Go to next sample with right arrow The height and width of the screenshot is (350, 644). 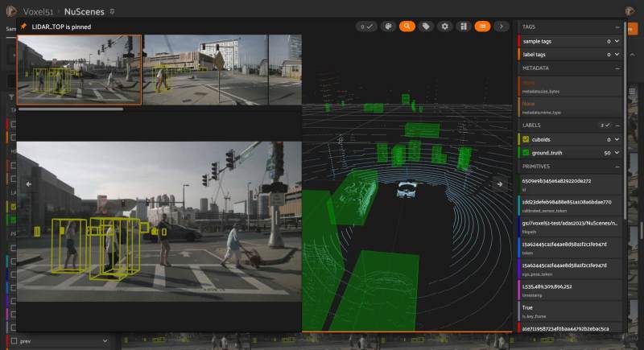click(499, 183)
